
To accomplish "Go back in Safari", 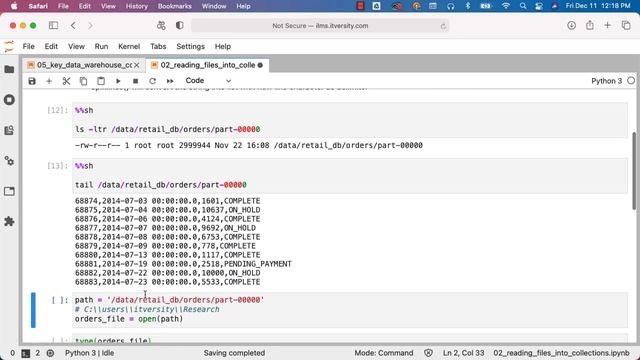I will (x=73, y=25).
